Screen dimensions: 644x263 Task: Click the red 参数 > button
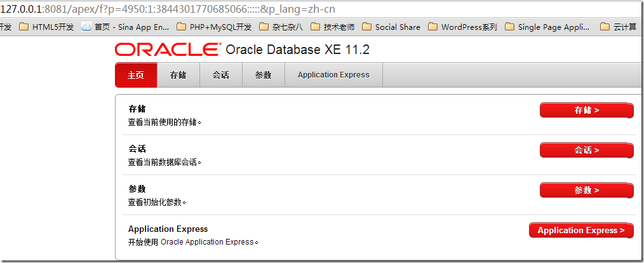586,190
